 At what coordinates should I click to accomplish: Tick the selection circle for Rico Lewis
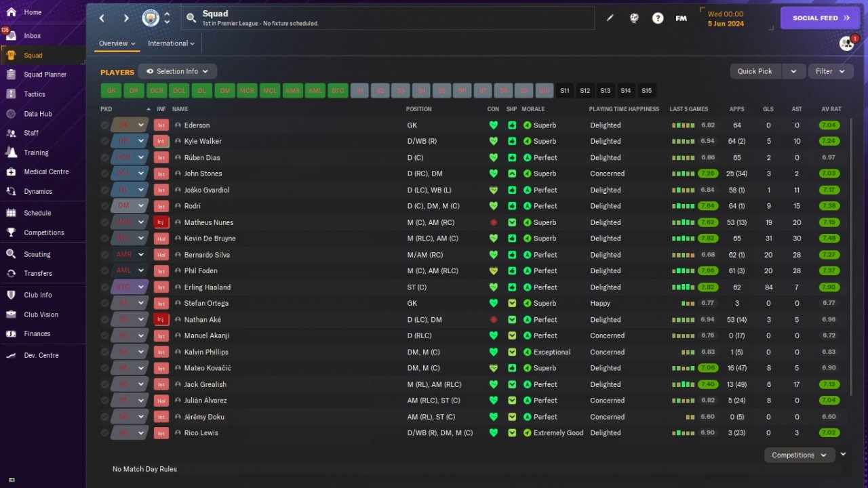104,433
